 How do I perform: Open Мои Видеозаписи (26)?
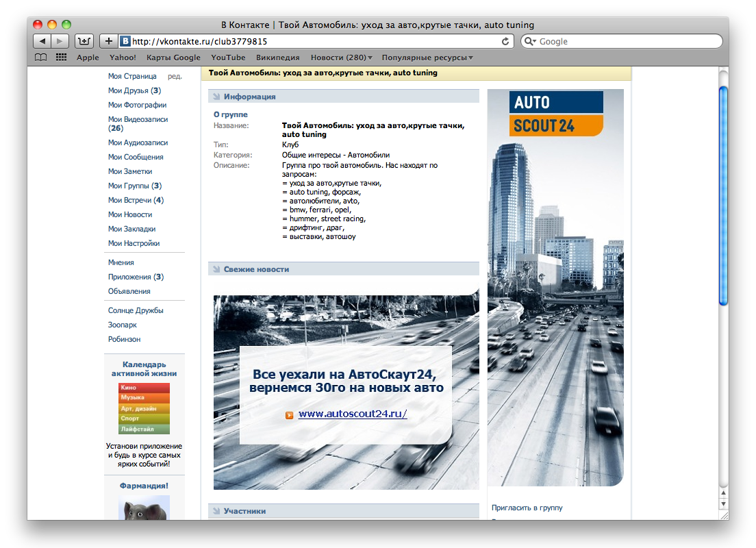138,123
